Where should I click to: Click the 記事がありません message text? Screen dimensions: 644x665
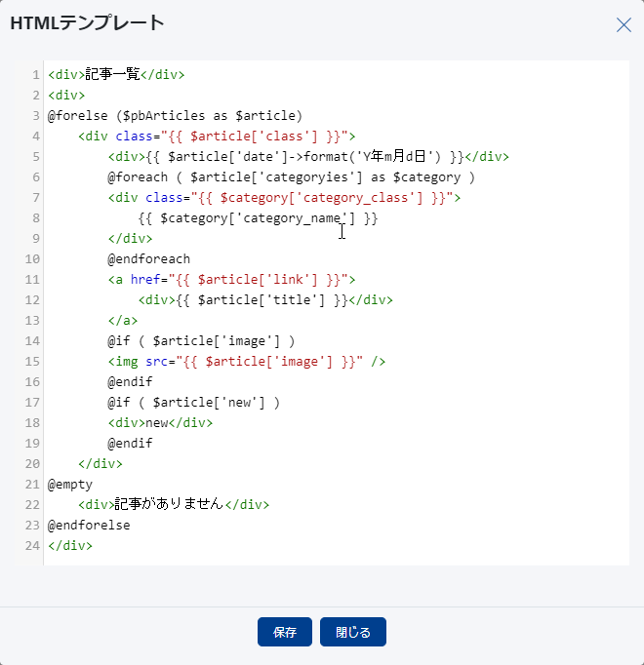(168, 505)
